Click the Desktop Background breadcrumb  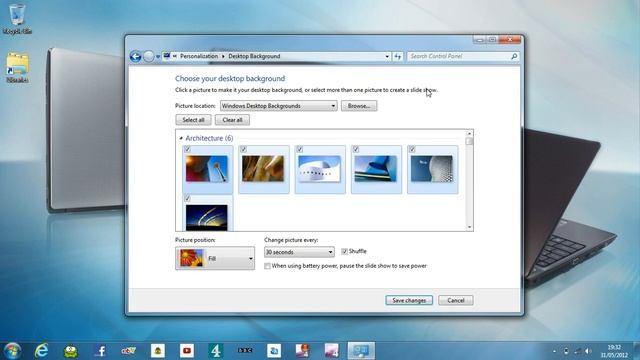coord(254,56)
